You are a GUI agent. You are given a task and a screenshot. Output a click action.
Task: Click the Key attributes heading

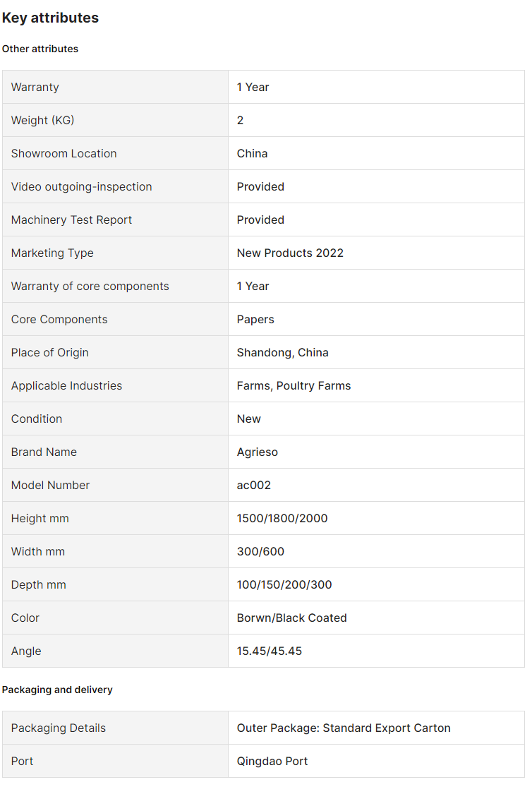pyautogui.click(x=50, y=18)
